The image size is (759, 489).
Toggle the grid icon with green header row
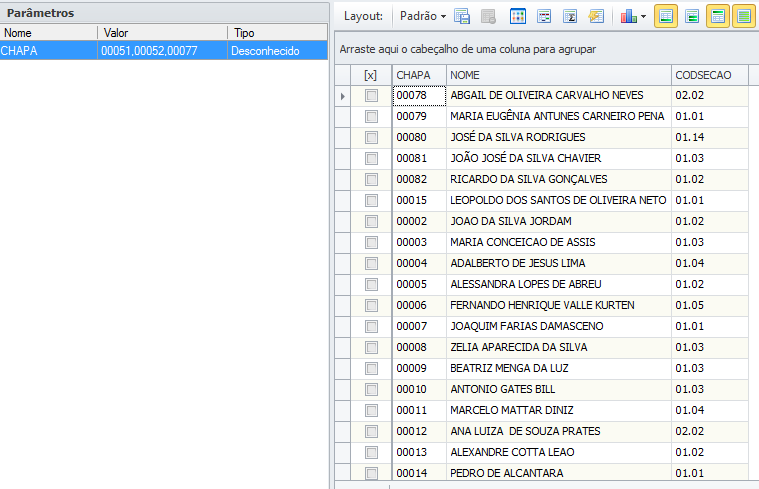[x=718, y=16]
